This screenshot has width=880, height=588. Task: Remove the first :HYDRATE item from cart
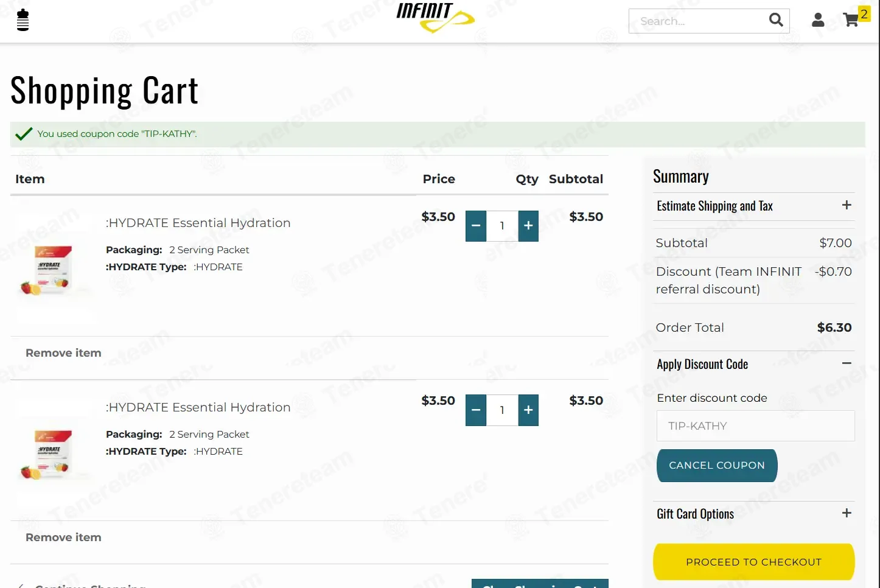point(63,353)
